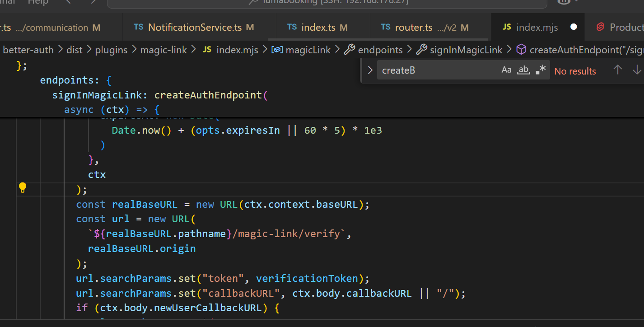This screenshot has height=327, width=644.
Task: Open the index.mjs breadcrumb item
Action: tap(237, 50)
